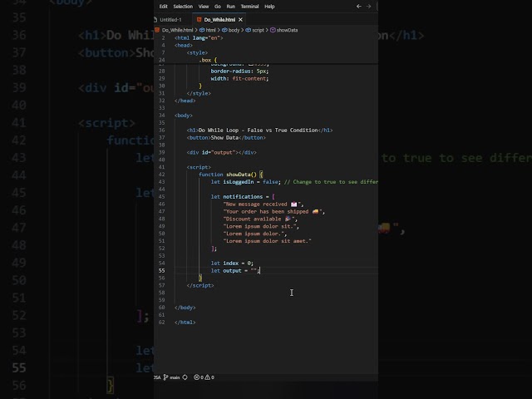
Task: Click the "New message received" string
Action: pos(262,204)
